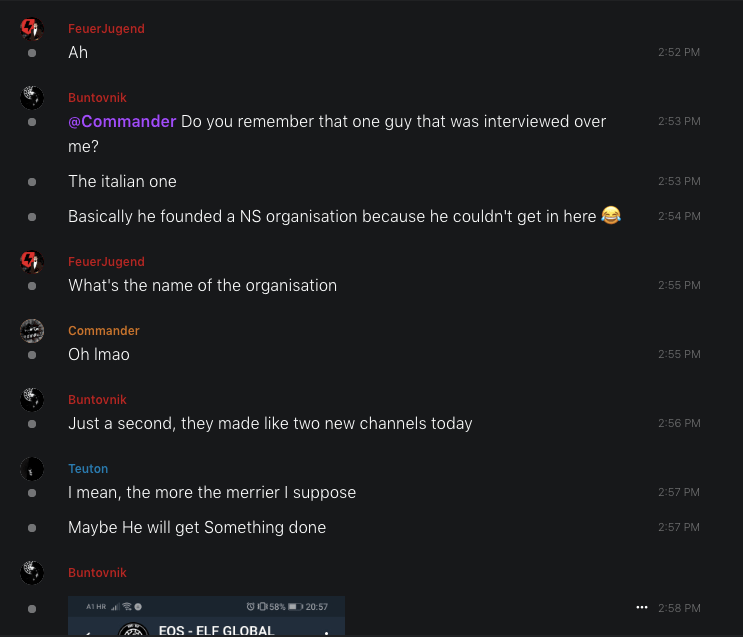
Task: Click Buntovnik's name above "Just a second" message
Action: click(x=97, y=400)
